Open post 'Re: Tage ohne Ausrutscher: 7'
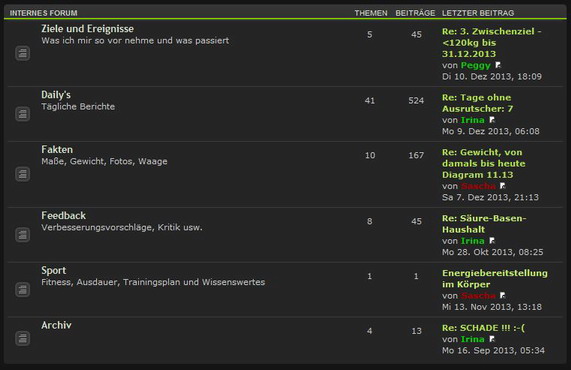 477,103
